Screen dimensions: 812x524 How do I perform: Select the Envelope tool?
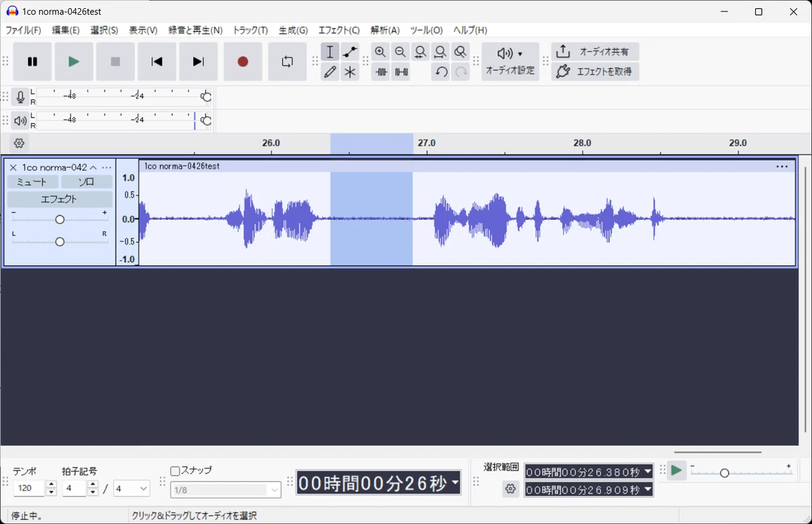coord(350,52)
